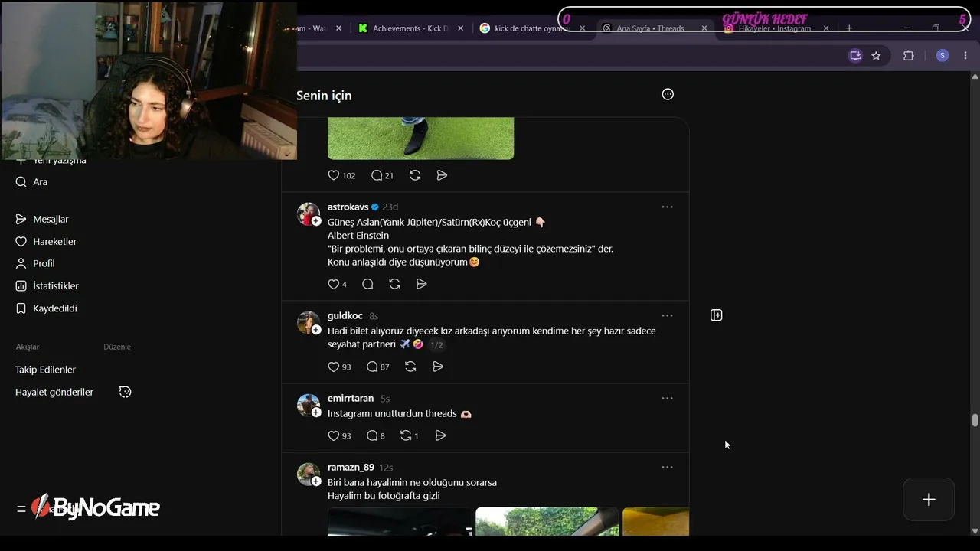This screenshot has width=980, height=551.
Task: Bookmark this page with the star icon
Action: (876, 55)
